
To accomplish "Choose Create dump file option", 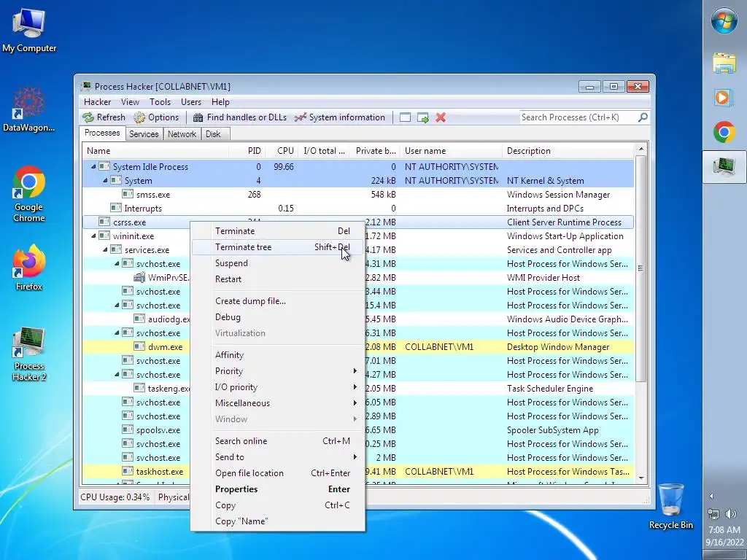I will coord(278,301).
